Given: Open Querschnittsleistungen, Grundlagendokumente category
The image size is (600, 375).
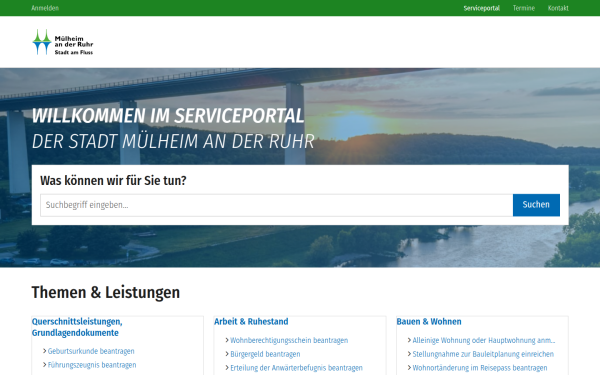Looking at the screenshot, I should point(77,327).
